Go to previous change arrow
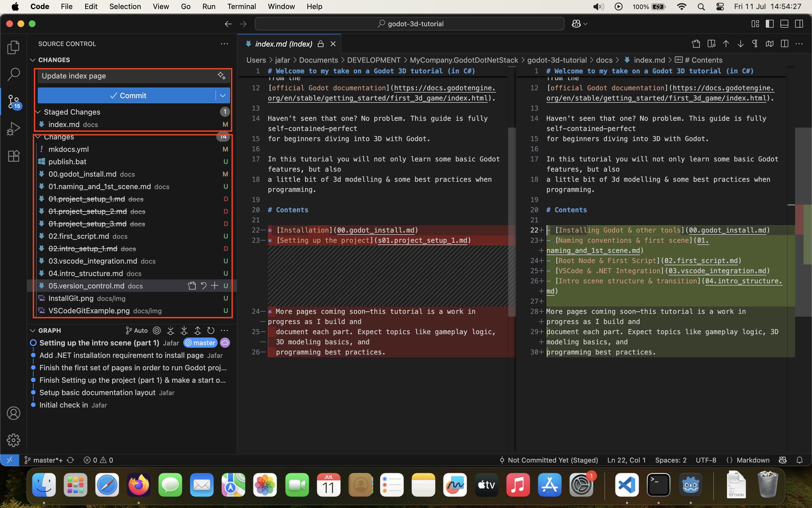 point(726,44)
